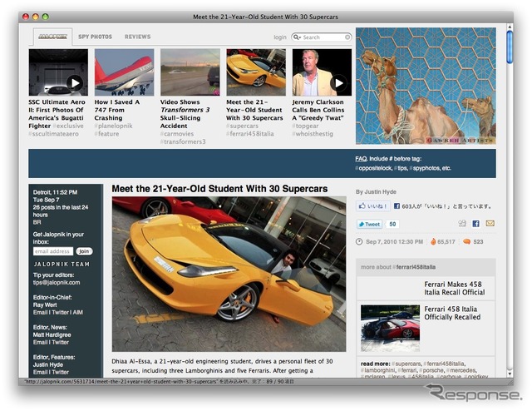Click author name Justin Hyde
532x411 pixels.
click(379, 192)
